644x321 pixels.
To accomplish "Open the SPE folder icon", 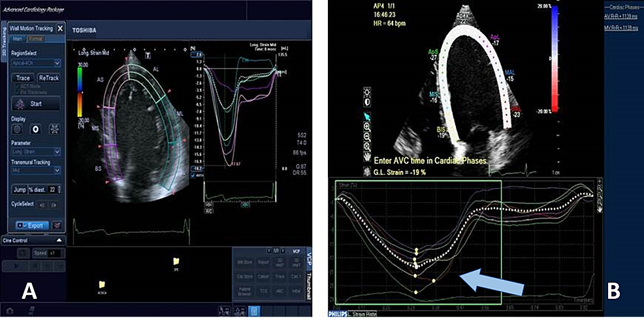I will [x=176, y=261].
